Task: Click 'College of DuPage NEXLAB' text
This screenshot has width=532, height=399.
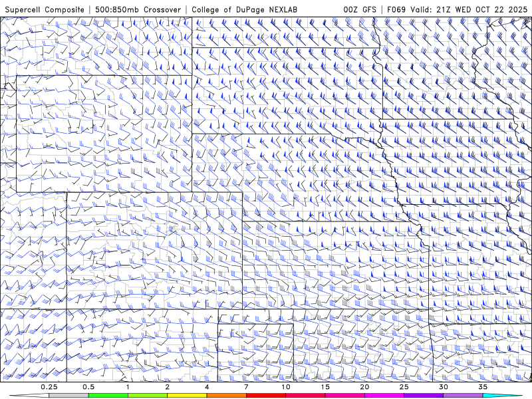Action: coord(244,9)
